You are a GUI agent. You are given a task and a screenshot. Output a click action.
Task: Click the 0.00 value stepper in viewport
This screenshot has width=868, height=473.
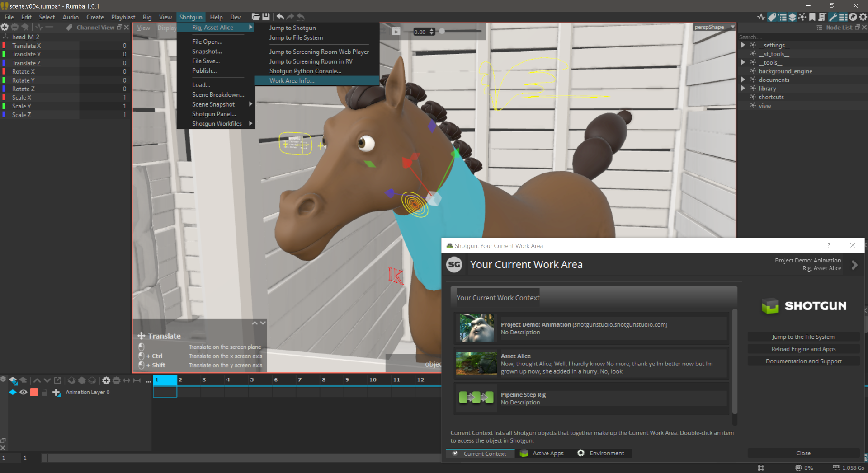(432, 32)
